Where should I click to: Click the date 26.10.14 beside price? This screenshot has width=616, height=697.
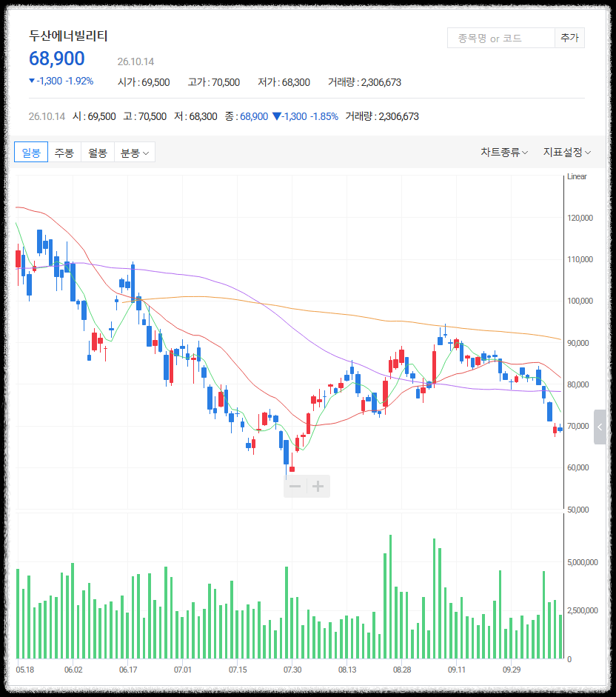pyautogui.click(x=135, y=61)
